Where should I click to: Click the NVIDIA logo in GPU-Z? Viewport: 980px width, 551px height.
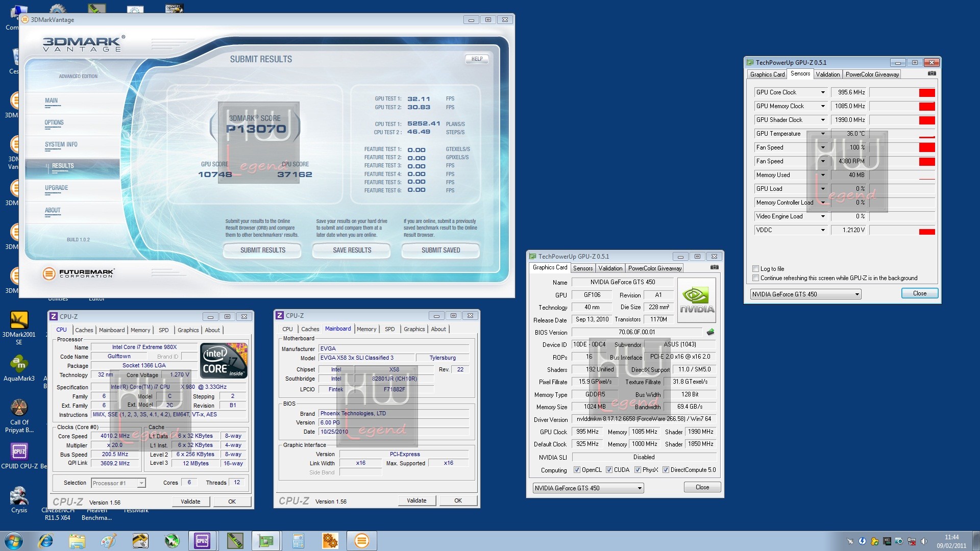[697, 300]
